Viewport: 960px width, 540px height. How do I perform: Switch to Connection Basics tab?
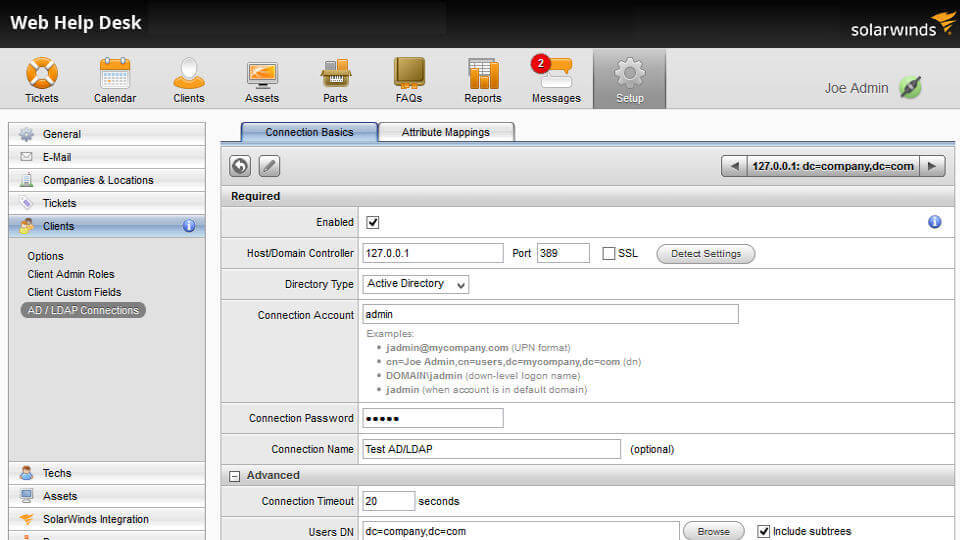(x=309, y=132)
